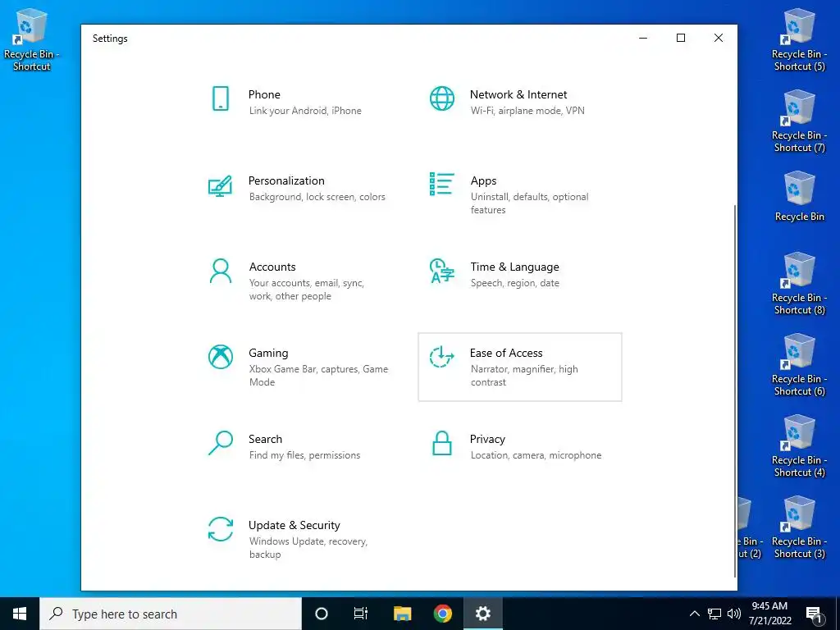Click the Settings gear taskbar icon
The height and width of the screenshot is (630, 840).
tap(482, 614)
